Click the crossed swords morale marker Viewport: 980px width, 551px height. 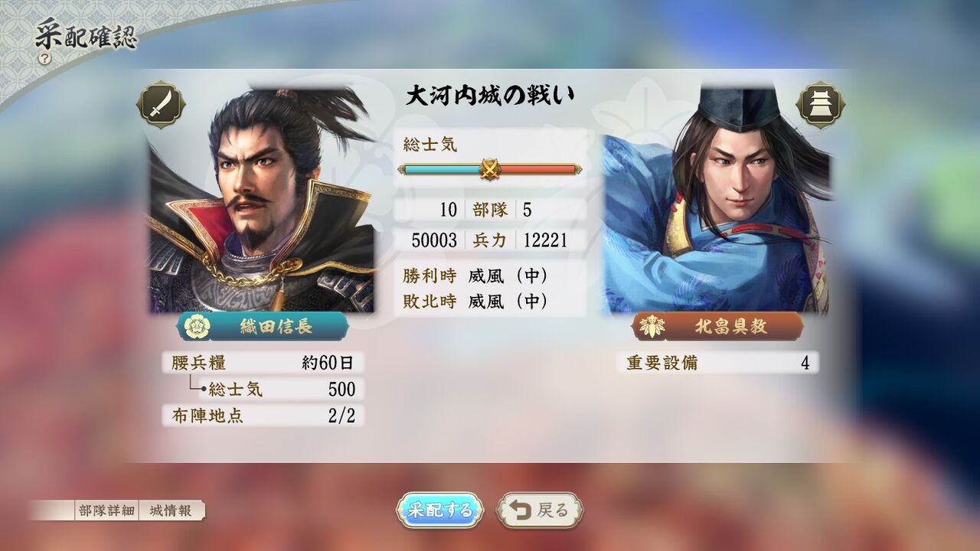click(x=489, y=169)
